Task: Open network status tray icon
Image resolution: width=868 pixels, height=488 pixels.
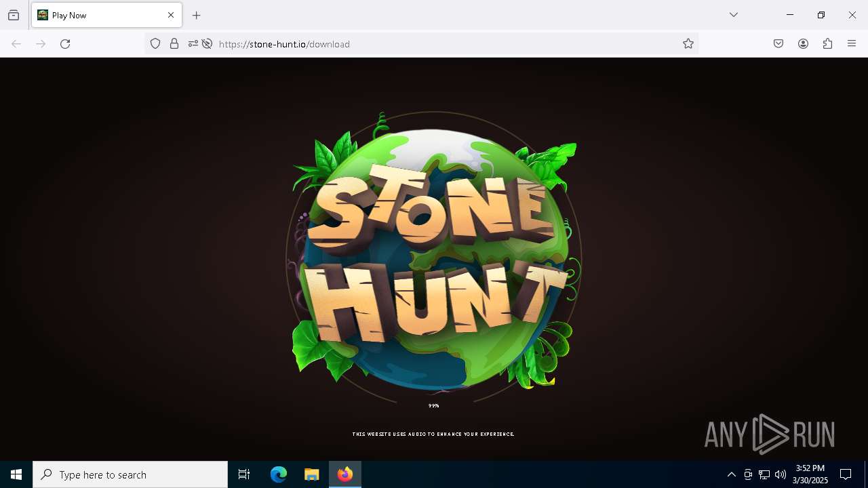Action: point(764,474)
